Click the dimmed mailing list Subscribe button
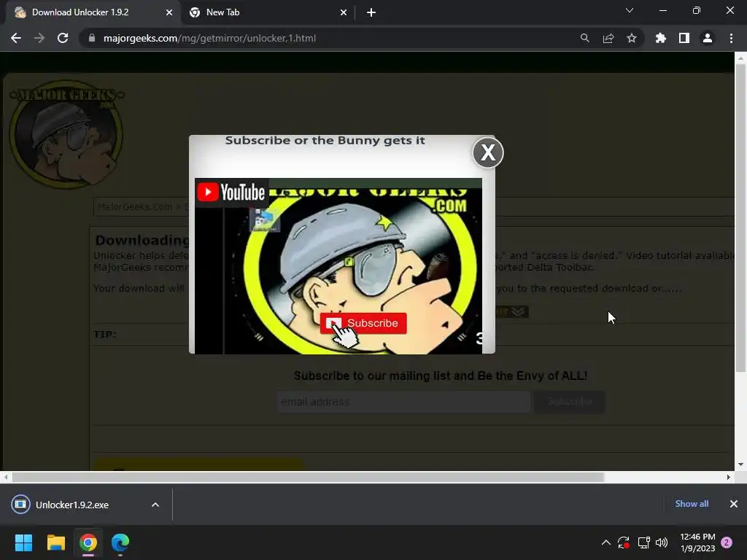Screen dimensions: 747x560 [x=570, y=402]
